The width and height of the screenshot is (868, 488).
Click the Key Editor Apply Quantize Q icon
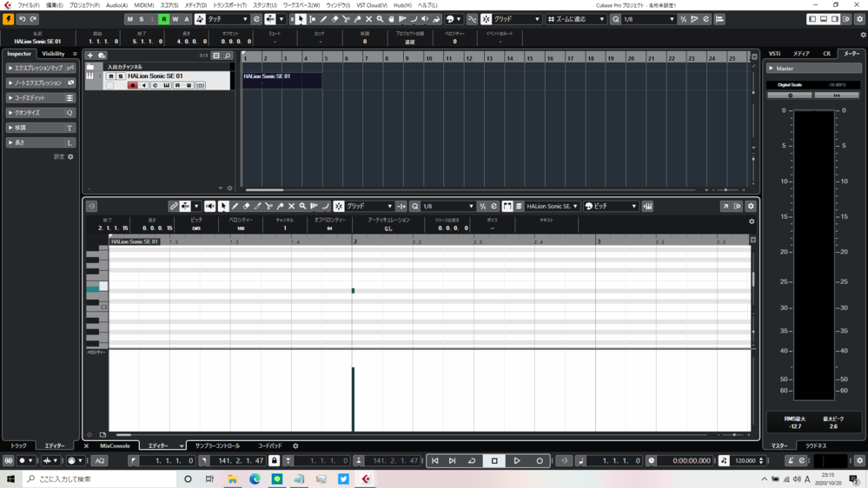coord(415,207)
